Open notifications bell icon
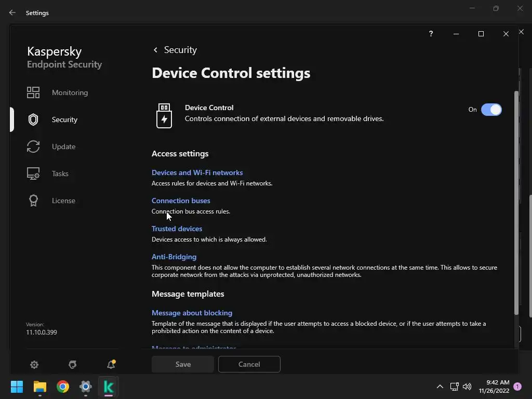This screenshot has width=532, height=399. (111, 364)
